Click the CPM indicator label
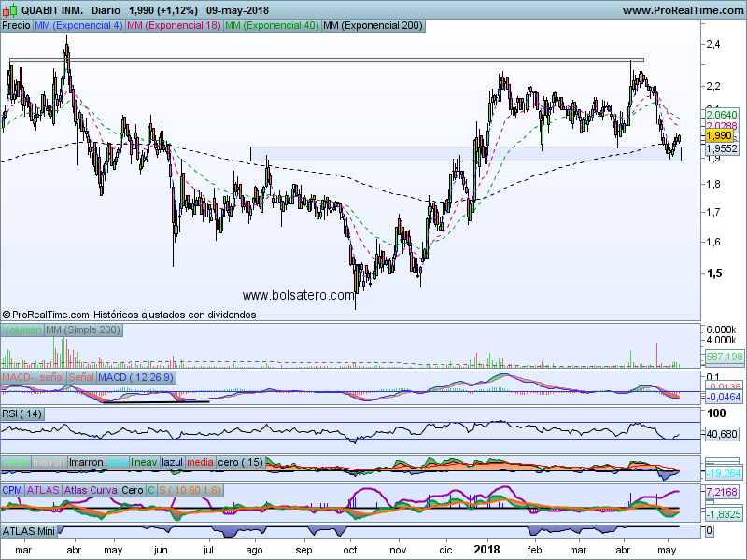This screenshot has height=560, width=747. pos(12,490)
